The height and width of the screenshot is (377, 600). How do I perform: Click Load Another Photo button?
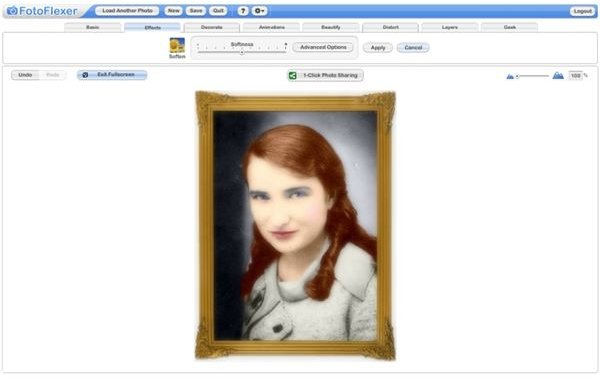127,11
